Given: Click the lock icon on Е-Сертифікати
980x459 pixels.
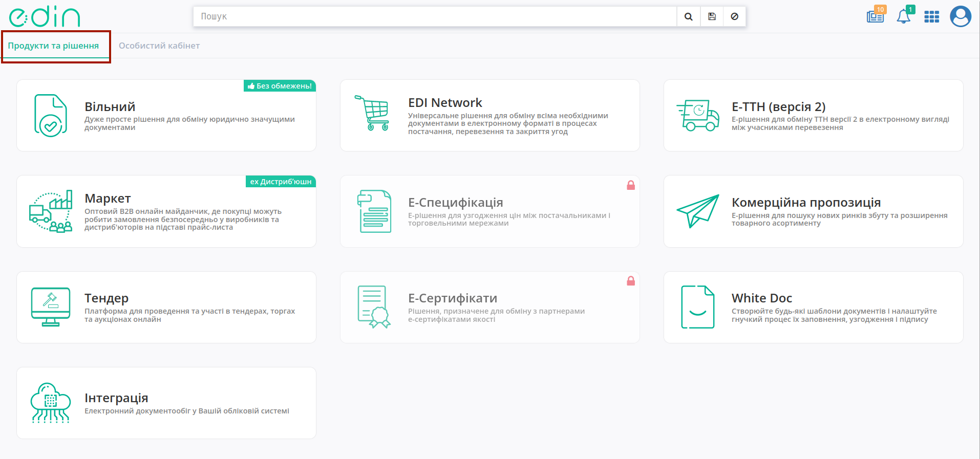Looking at the screenshot, I should (x=631, y=281).
